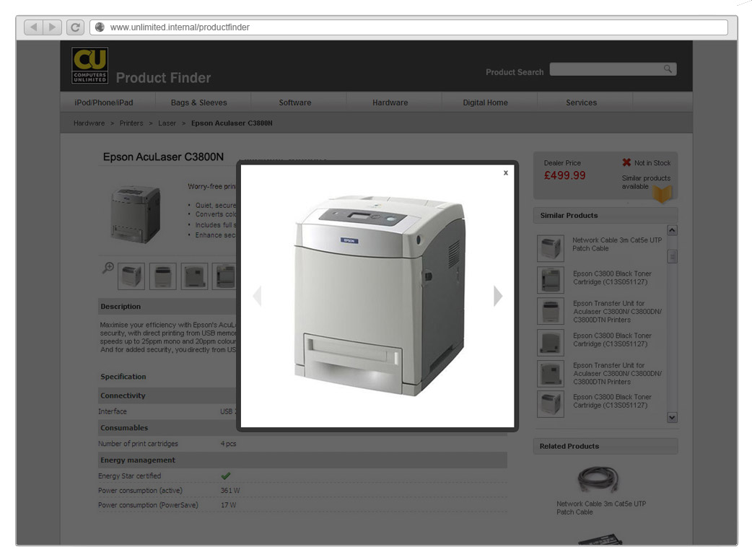Image resolution: width=752 pixels, height=560 pixels.
Task: Click the main small printer product image
Action: [x=135, y=214]
